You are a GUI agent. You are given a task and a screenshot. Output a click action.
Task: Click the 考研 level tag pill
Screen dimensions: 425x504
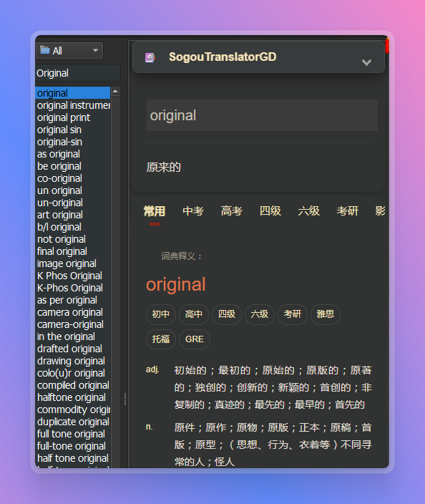coord(293,314)
